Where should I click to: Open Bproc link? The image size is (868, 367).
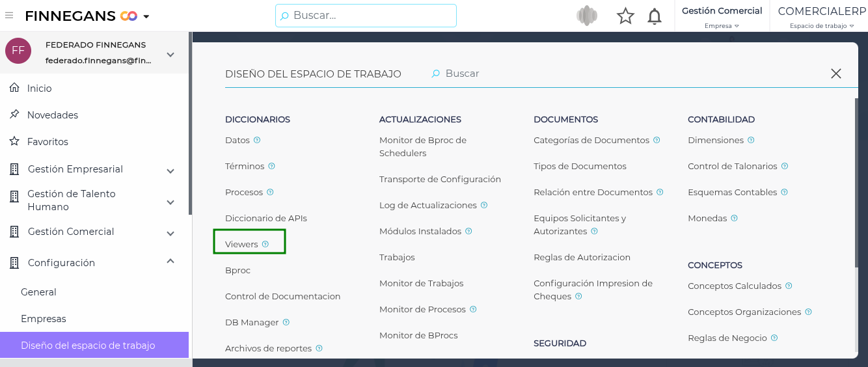[237, 270]
